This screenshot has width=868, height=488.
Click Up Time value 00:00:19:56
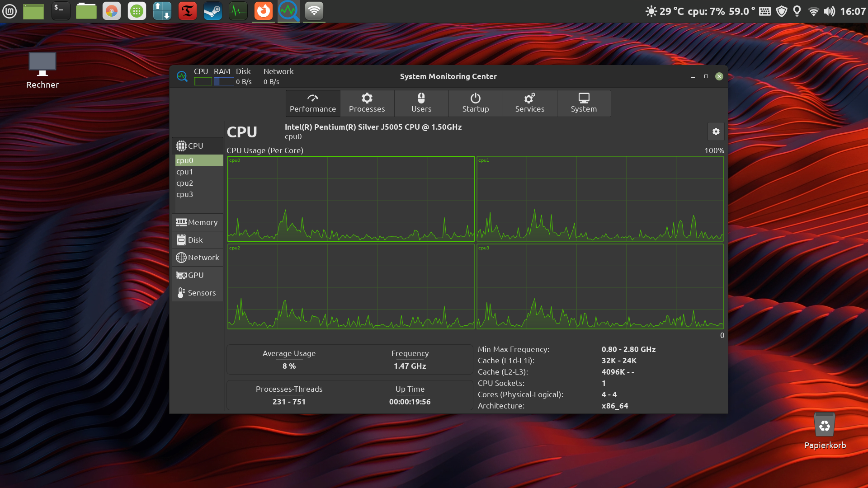(x=410, y=402)
